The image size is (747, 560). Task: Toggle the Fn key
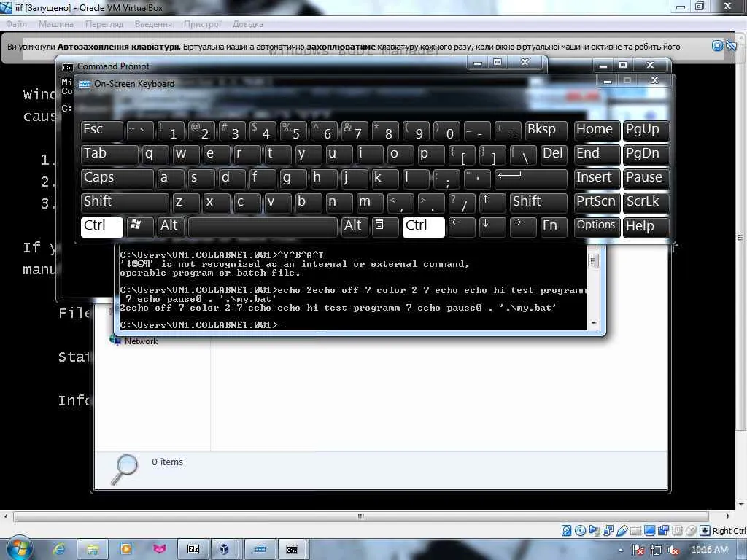coord(554,227)
